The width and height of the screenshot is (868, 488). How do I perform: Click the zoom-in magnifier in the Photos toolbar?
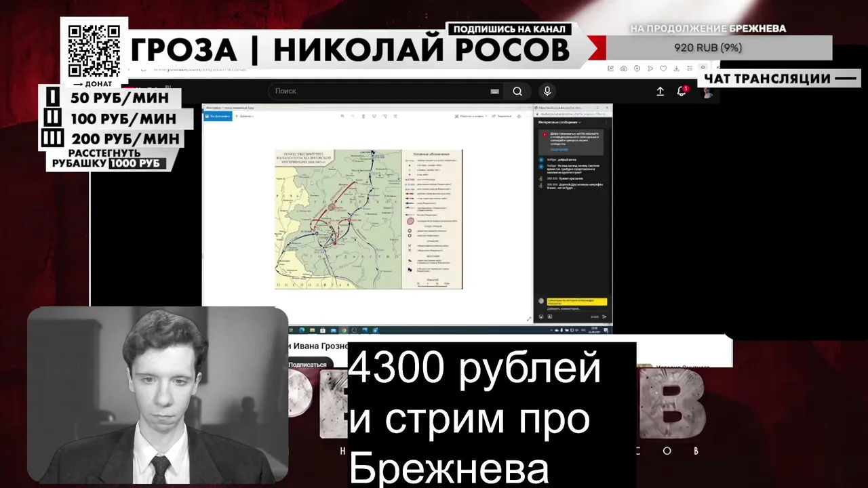coord(342,116)
